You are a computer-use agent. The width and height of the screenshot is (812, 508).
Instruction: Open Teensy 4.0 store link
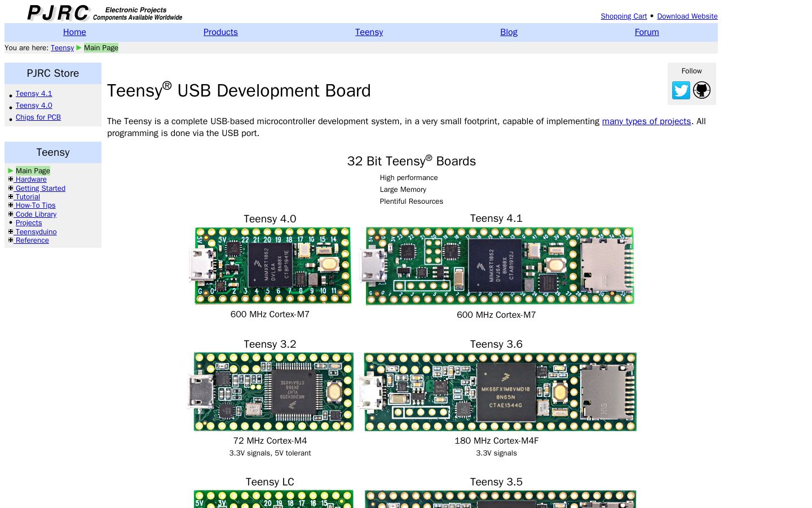tap(34, 106)
